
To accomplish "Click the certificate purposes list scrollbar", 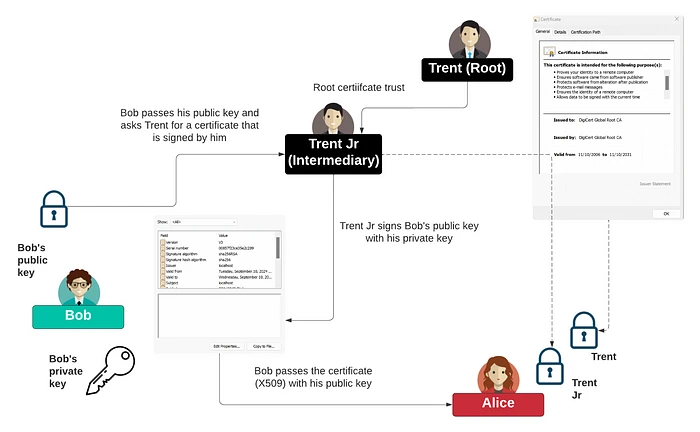I will click(667, 82).
